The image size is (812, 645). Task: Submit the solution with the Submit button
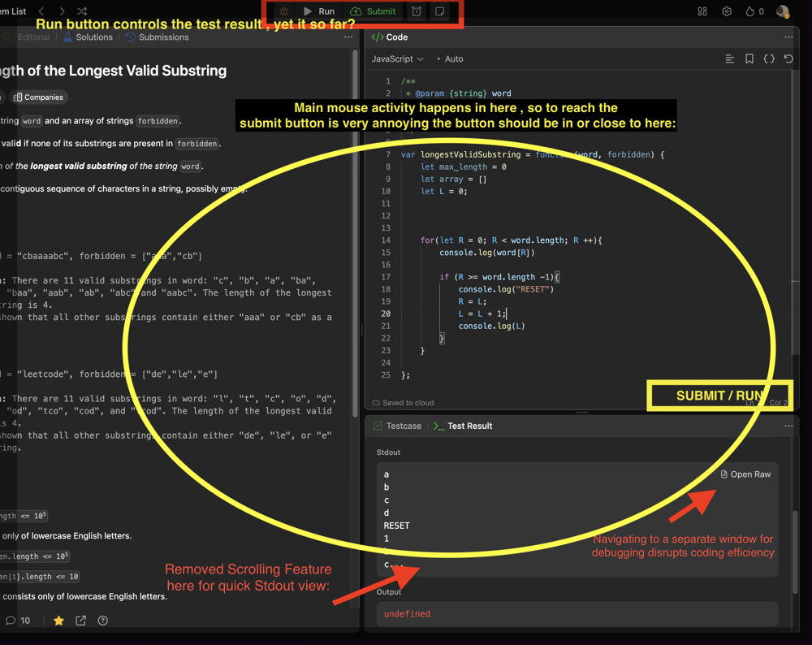coord(373,11)
